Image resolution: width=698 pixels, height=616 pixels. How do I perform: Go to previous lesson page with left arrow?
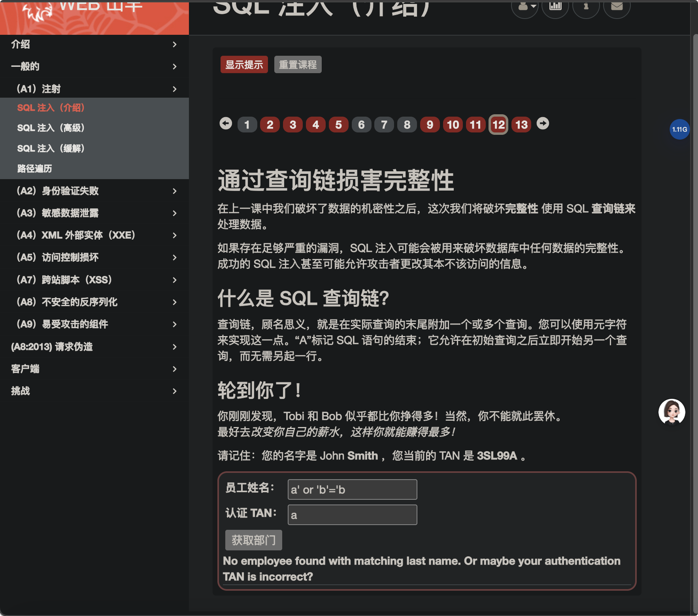coord(226,124)
